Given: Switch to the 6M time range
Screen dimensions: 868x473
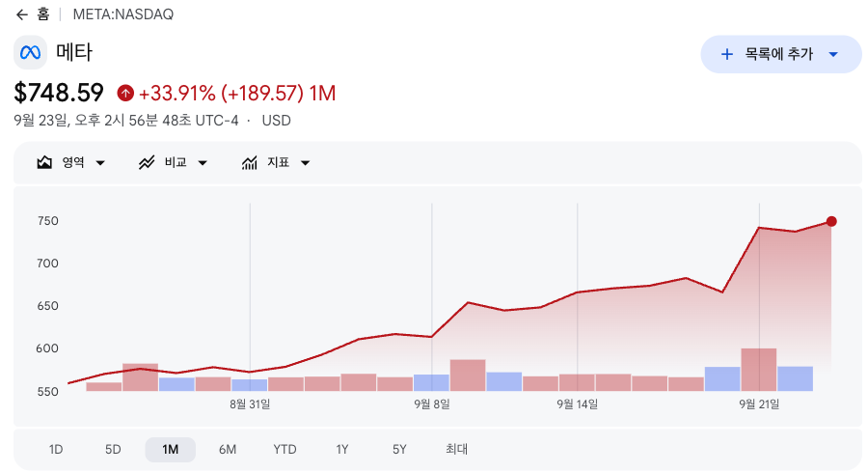Looking at the screenshot, I should [228, 449].
